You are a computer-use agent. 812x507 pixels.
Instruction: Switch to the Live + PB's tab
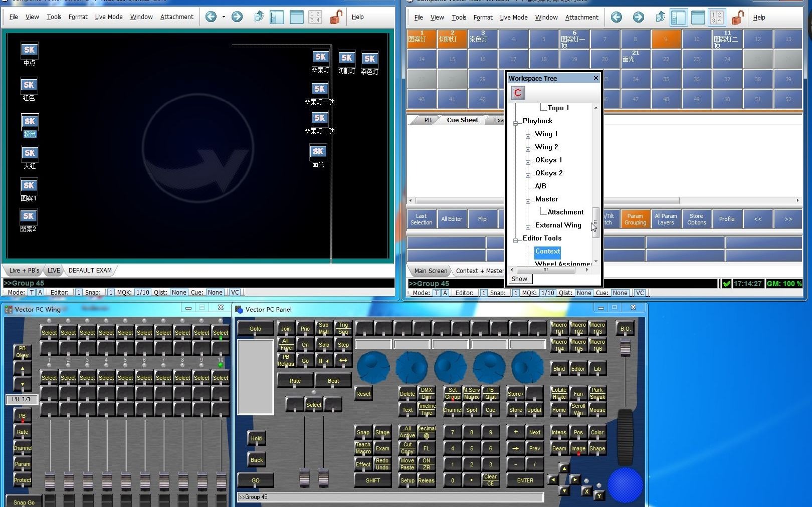click(x=24, y=271)
